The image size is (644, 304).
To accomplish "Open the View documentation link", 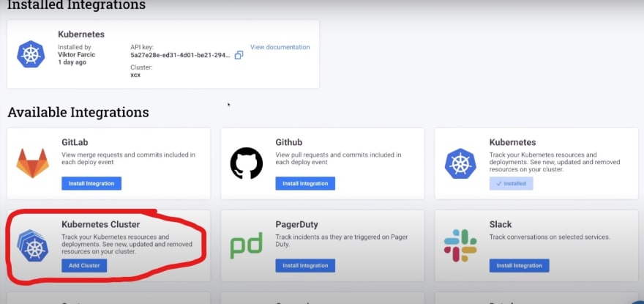I will point(280,47).
